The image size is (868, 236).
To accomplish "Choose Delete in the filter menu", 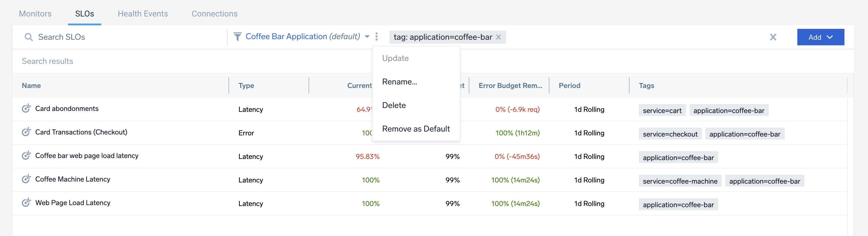I will click(x=394, y=105).
